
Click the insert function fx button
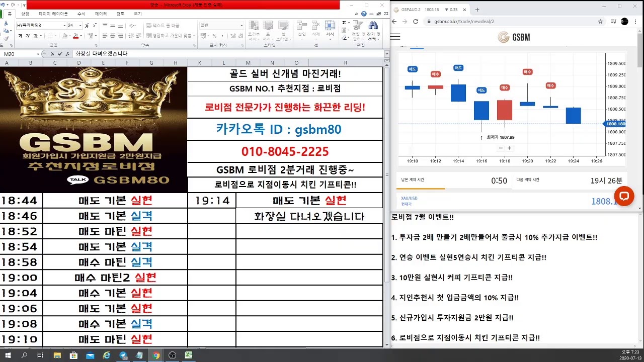(x=67, y=54)
